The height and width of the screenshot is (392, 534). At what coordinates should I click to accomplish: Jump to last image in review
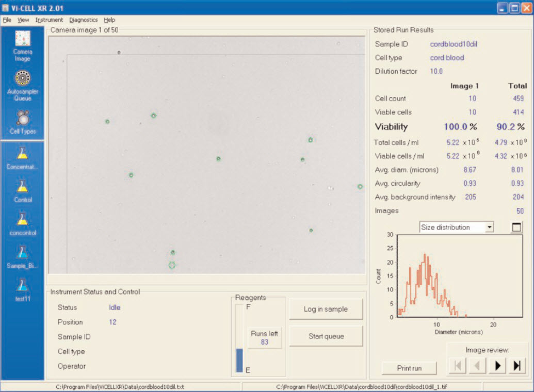click(517, 366)
